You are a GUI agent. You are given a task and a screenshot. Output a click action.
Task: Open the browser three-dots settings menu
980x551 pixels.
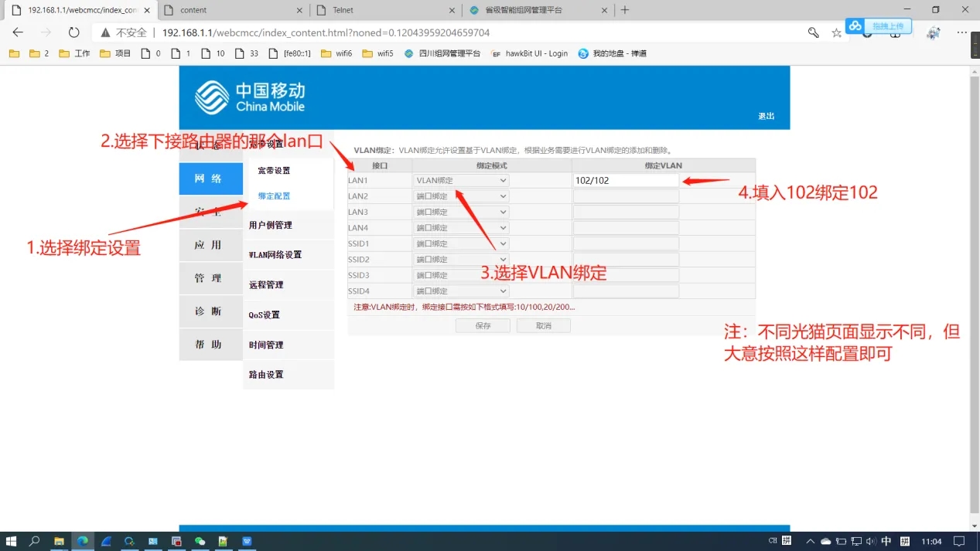pos(962,32)
